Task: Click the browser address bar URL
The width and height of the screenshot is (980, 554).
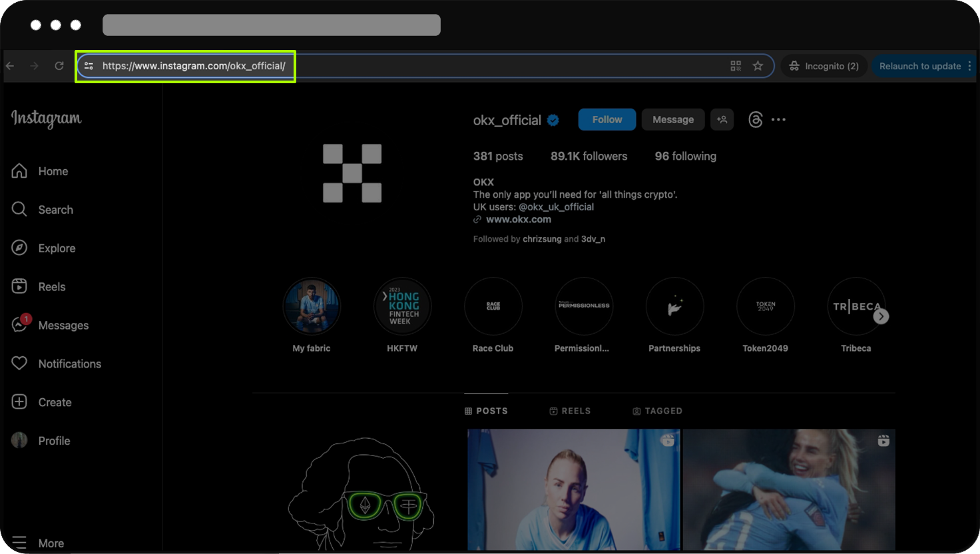Action: pyautogui.click(x=194, y=66)
